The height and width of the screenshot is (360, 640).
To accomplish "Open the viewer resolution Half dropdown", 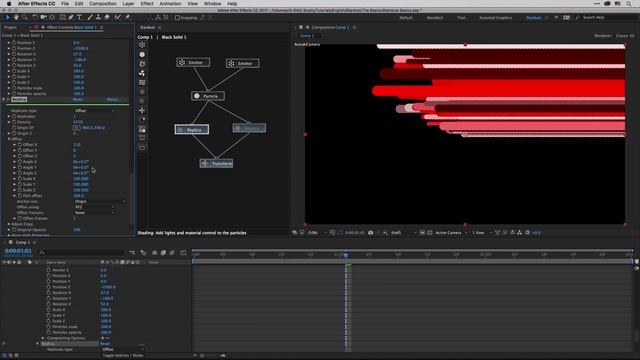I will click(x=404, y=233).
